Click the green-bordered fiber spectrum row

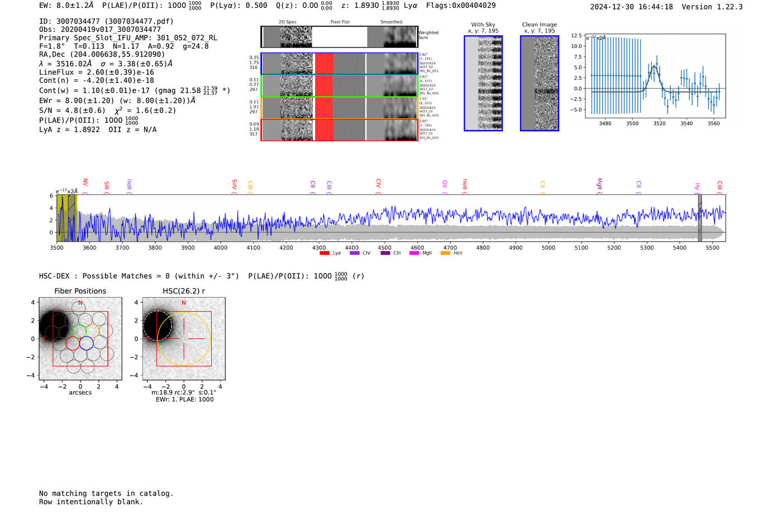point(339,86)
